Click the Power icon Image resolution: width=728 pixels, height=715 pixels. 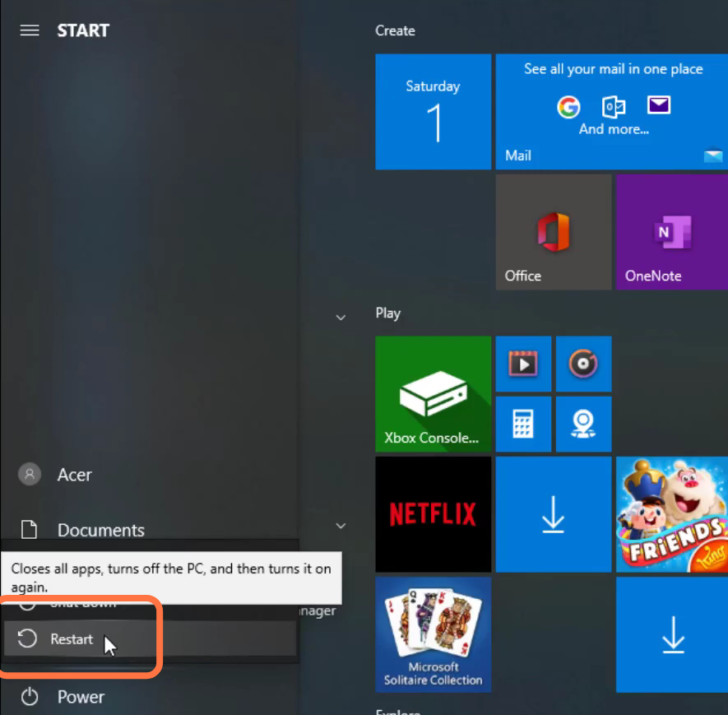tap(30, 696)
